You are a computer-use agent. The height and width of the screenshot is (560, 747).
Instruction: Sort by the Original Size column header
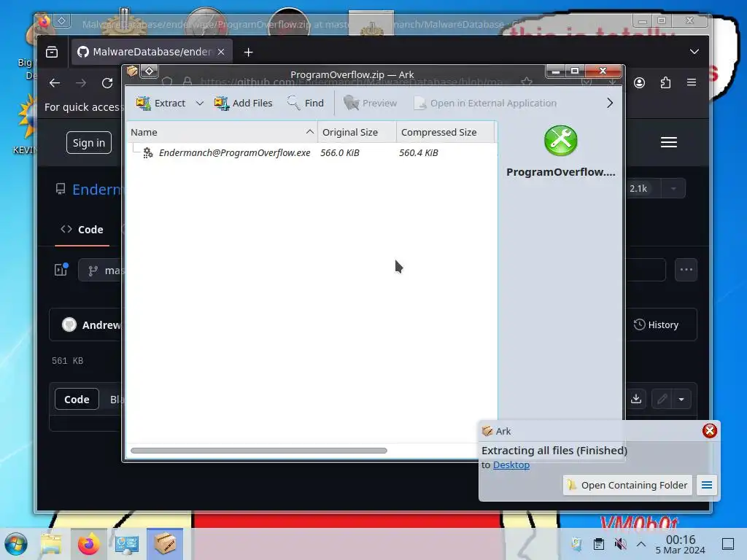point(357,132)
